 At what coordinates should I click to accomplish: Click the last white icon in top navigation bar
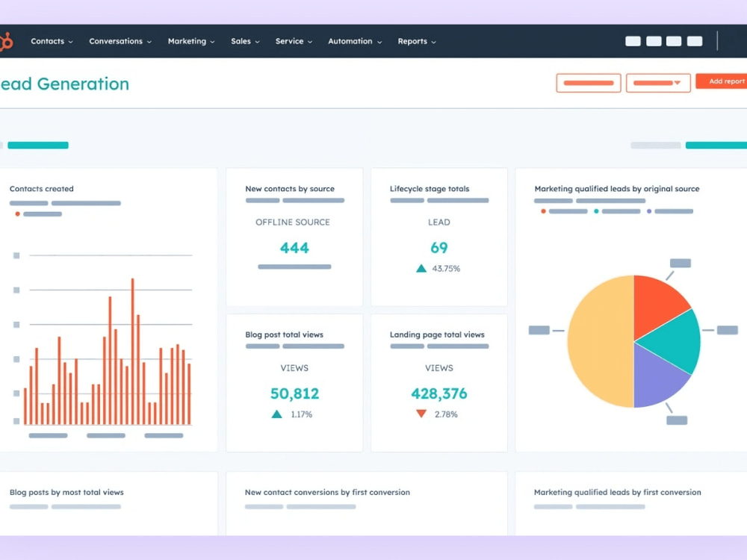coord(695,41)
